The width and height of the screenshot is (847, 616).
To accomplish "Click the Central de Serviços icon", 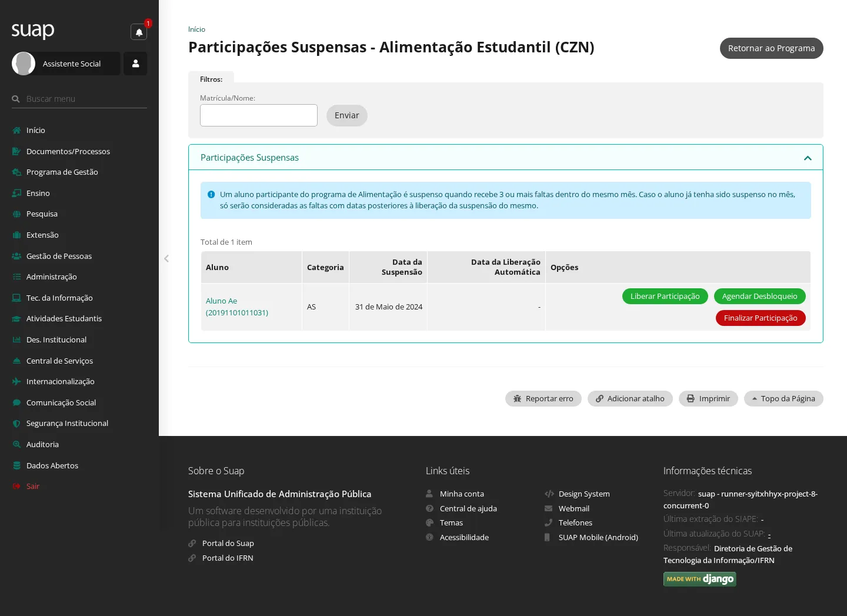I will pos(16,361).
